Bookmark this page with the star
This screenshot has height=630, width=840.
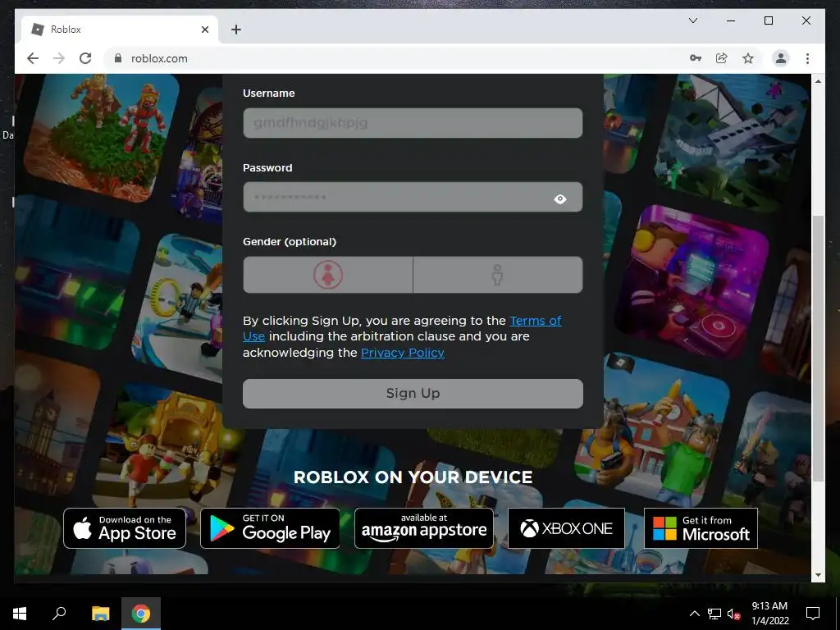[x=748, y=58]
